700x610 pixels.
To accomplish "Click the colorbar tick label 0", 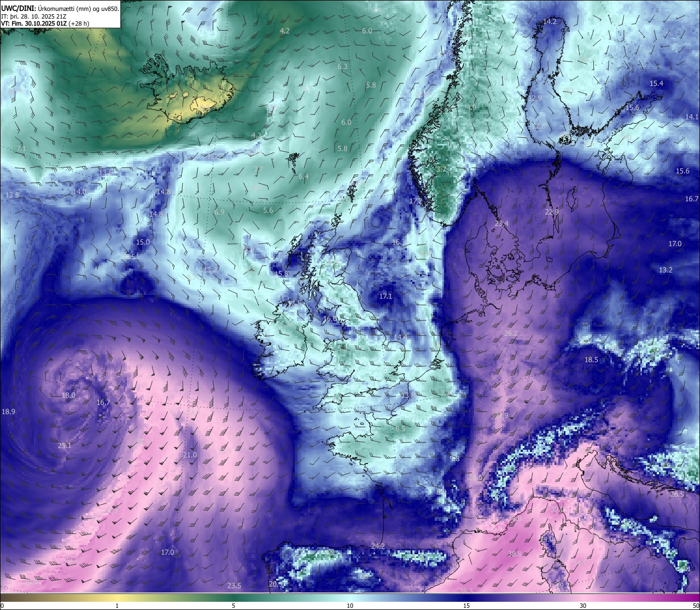I will (2, 606).
